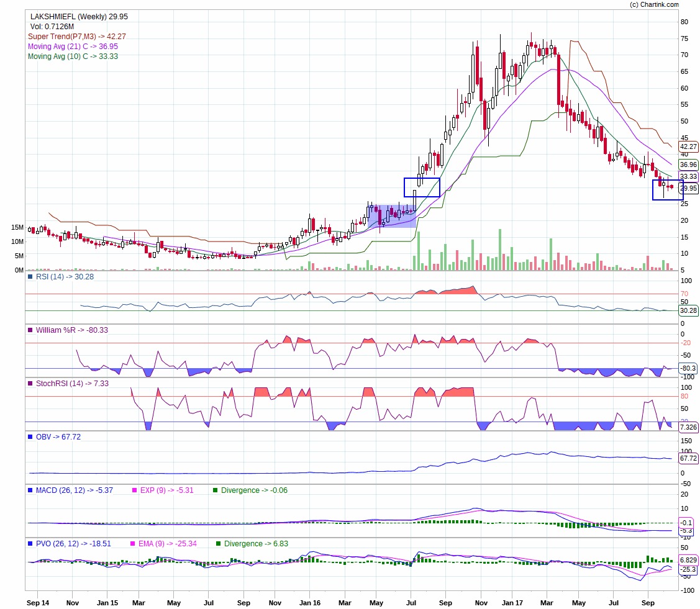Click the Jan 16 date axis label
Viewport: 700px width, 609px height.
[310, 603]
